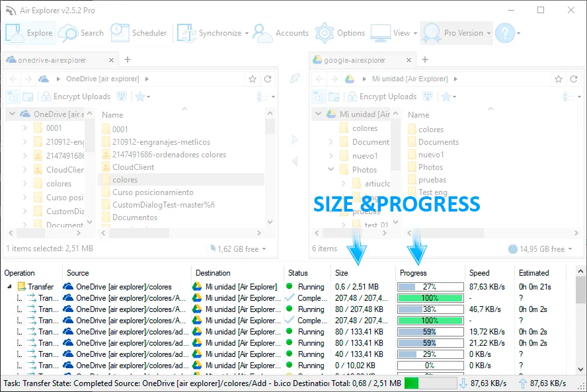Switch to the google-airexplorer tab
Screen dimensions: 587x392
point(354,60)
